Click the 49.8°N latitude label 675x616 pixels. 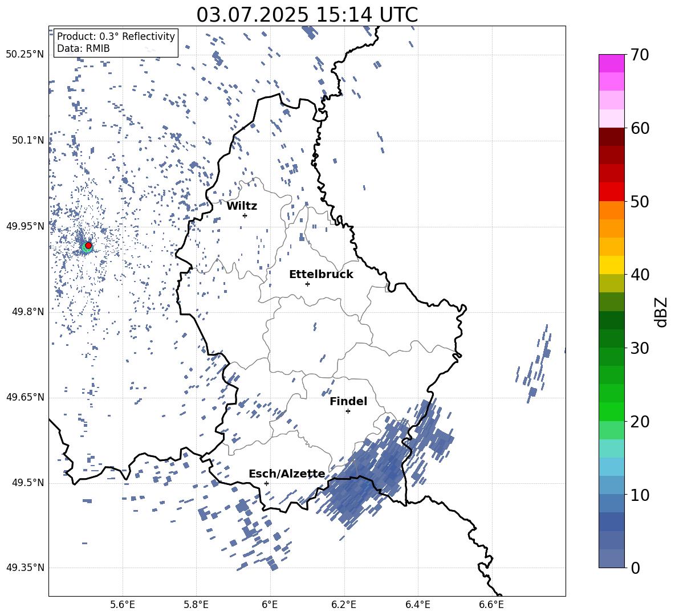click(28, 312)
